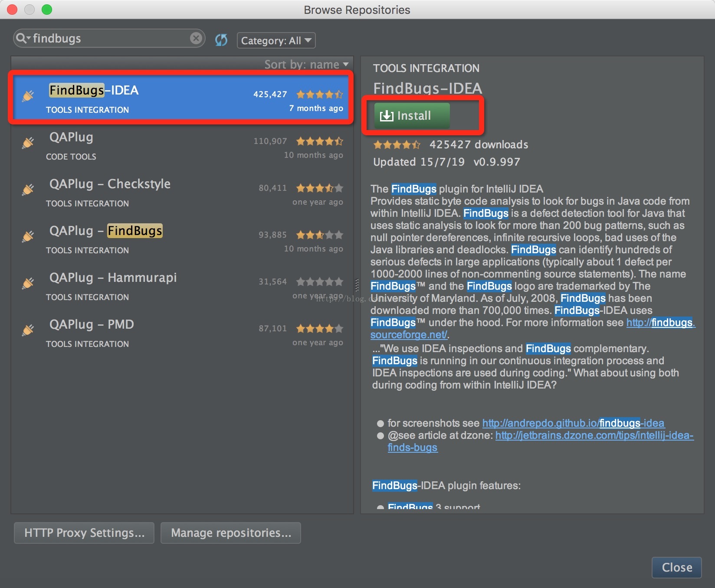This screenshot has width=715, height=588.
Task: Open the andrepdo.github.io/findbugs-idea link
Action: pos(573,423)
